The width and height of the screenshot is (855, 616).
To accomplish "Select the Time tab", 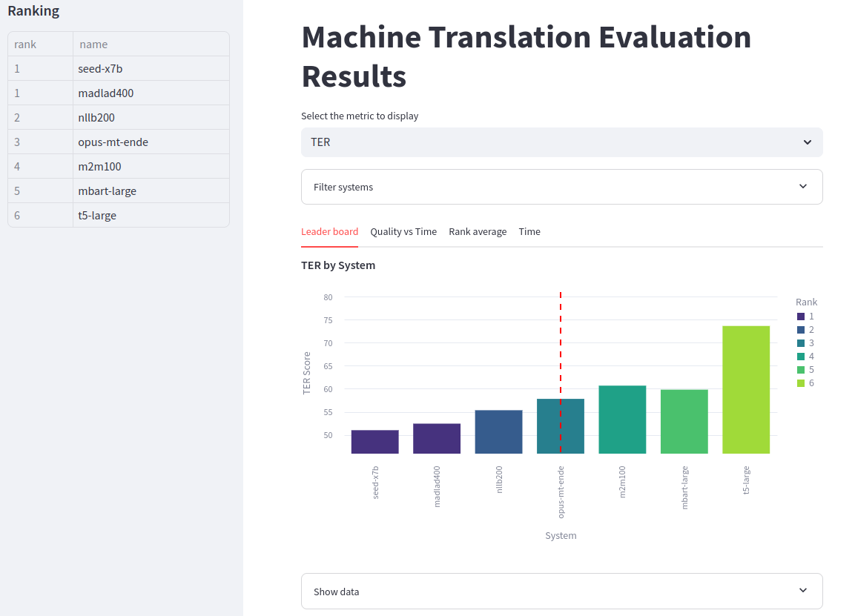I will [529, 232].
